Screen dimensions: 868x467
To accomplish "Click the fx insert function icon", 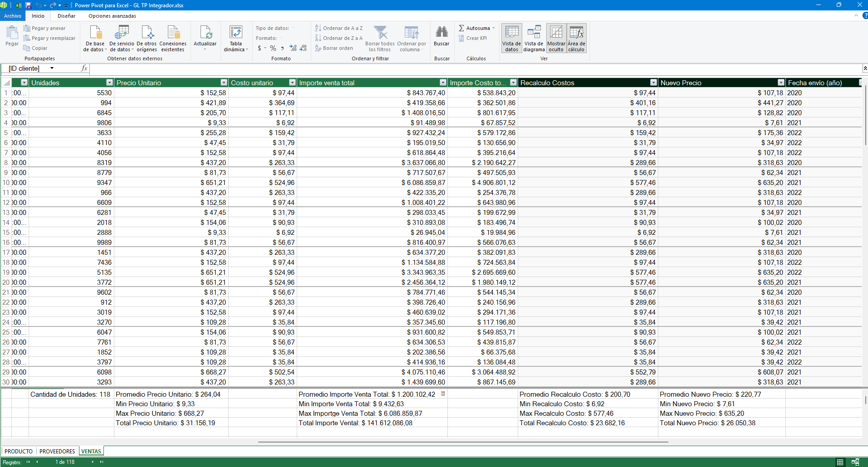I will [x=84, y=68].
